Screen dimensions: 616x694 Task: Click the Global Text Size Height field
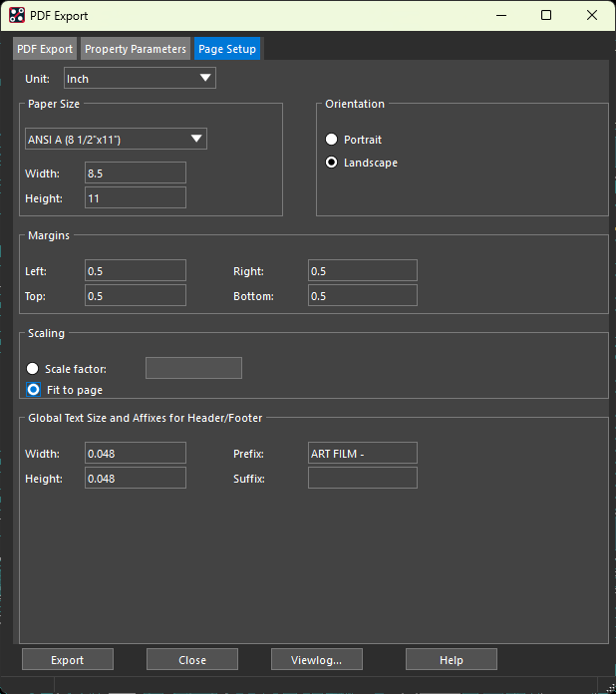[x=136, y=478]
